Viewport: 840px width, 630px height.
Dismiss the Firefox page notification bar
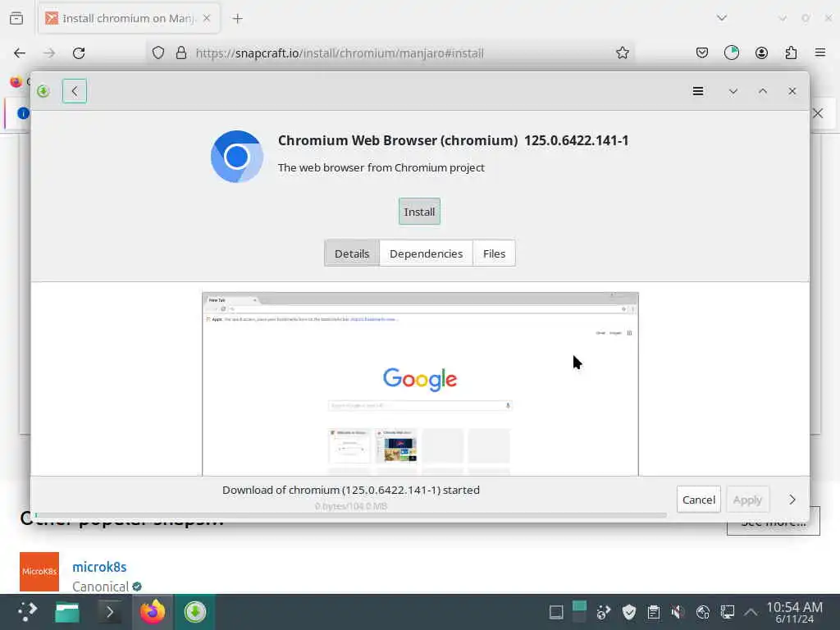click(818, 113)
